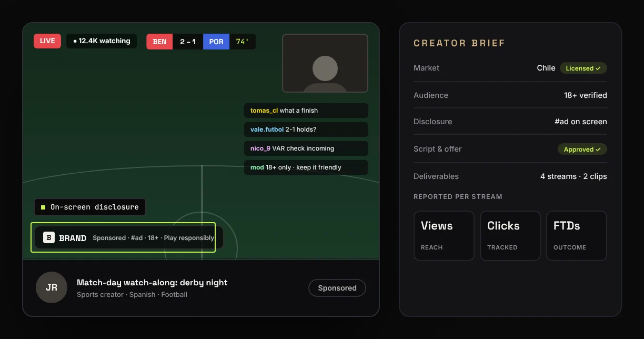The image size is (644, 339).
Task: Open the JR creator avatar
Action: 52,288
